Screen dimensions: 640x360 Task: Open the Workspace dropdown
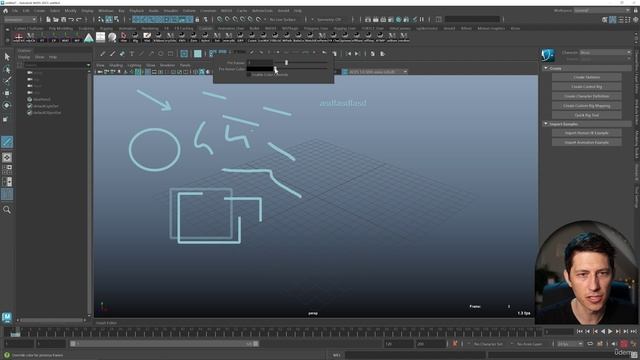pos(602,11)
